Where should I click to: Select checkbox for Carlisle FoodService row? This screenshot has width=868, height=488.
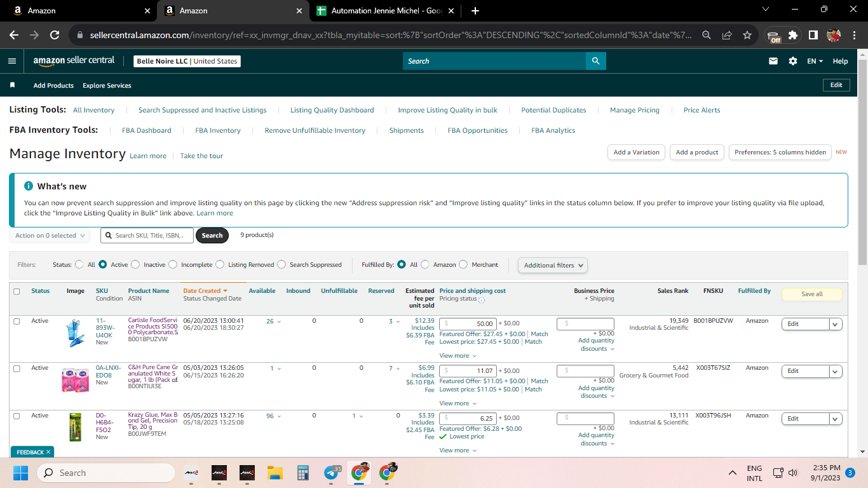17,322
